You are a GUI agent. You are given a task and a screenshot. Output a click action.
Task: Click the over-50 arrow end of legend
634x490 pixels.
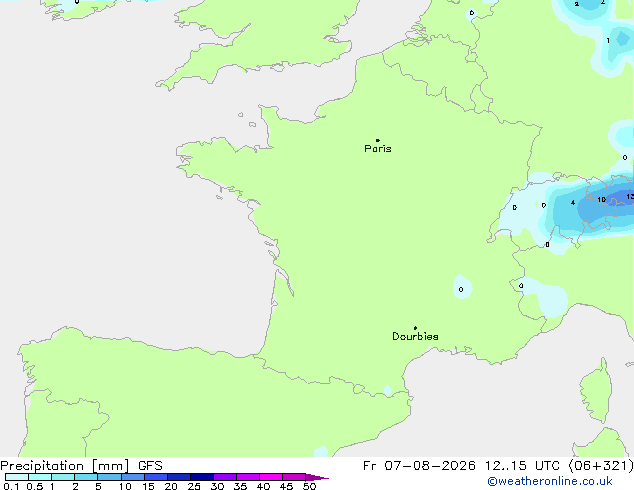[x=317, y=477]
